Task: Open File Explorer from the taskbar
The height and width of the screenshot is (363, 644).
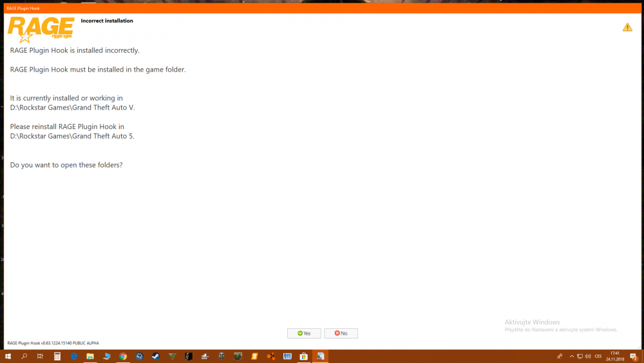Action: pyautogui.click(x=90, y=357)
